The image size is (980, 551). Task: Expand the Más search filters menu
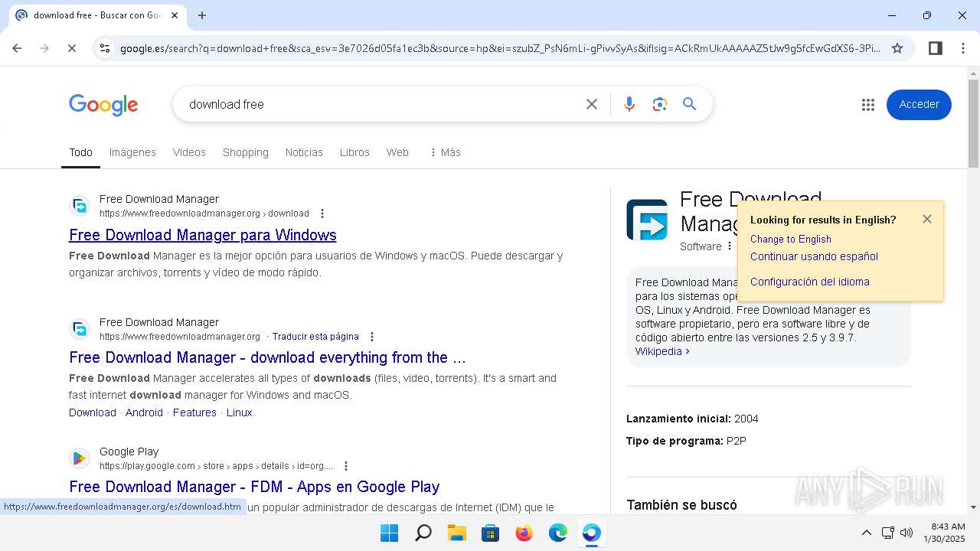[445, 152]
